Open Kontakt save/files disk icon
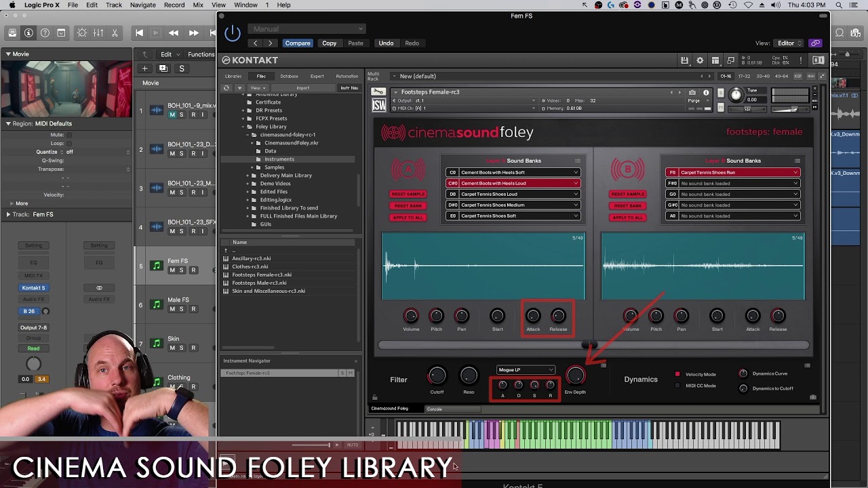 pos(685,60)
